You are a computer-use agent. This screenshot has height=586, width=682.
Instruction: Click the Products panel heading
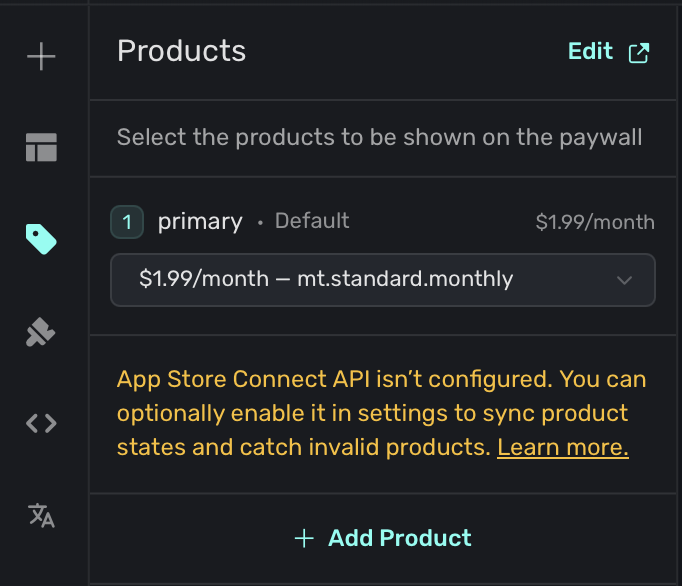coord(181,51)
